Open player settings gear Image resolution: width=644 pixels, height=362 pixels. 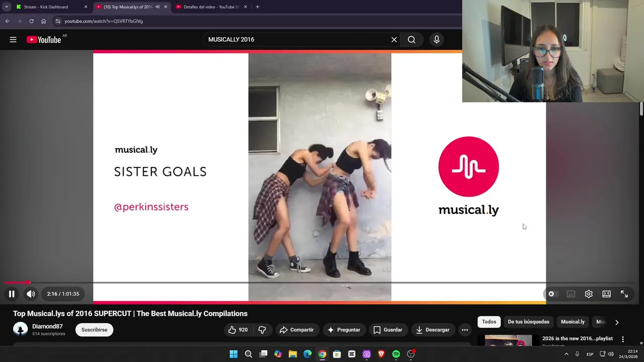point(589,294)
